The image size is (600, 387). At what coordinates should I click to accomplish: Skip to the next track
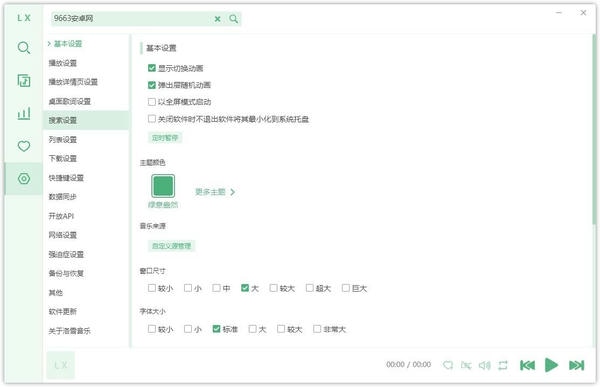tap(576, 365)
